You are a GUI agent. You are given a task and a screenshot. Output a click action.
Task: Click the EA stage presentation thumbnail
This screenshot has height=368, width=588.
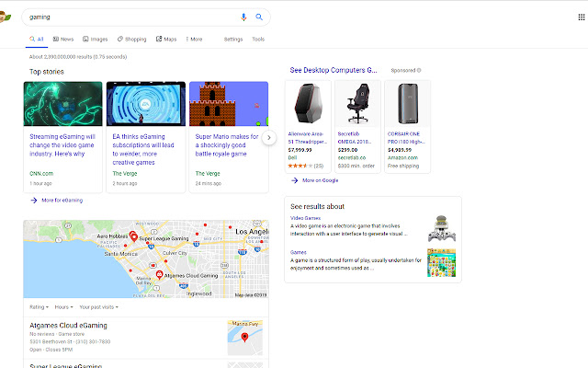coord(146,104)
